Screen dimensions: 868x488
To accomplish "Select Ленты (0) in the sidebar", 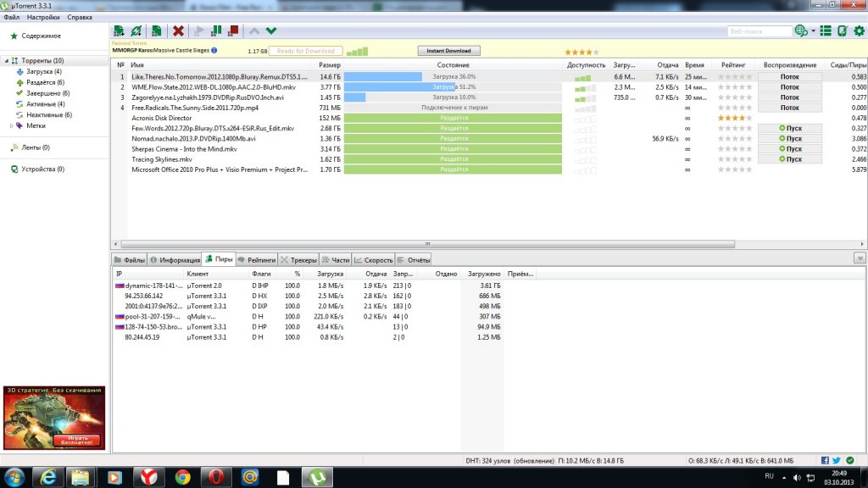I will [x=36, y=147].
